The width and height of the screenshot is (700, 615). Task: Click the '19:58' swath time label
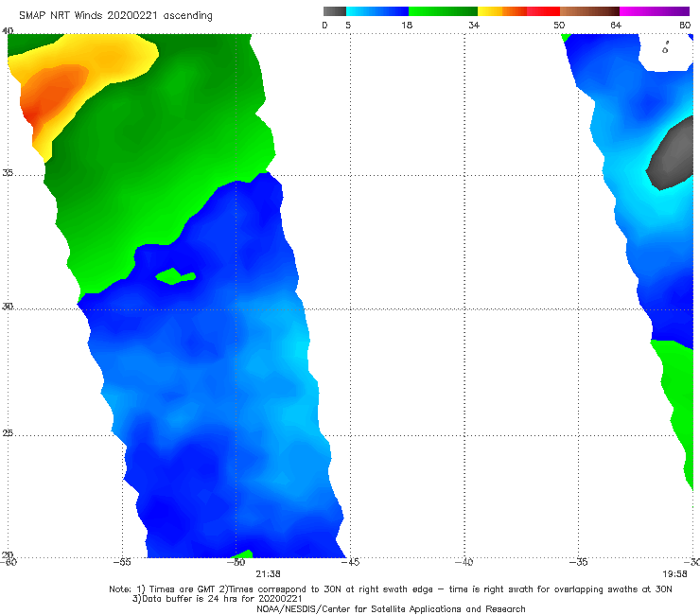(x=674, y=574)
